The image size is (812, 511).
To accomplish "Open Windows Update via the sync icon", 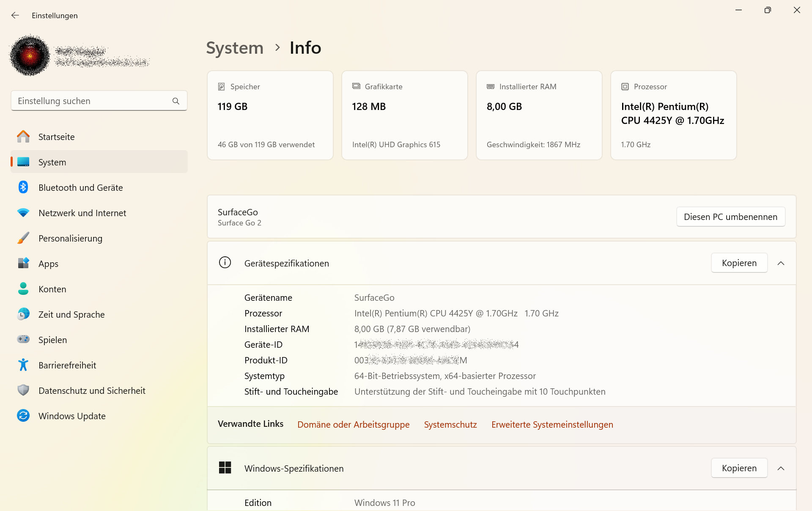I will (x=23, y=416).
